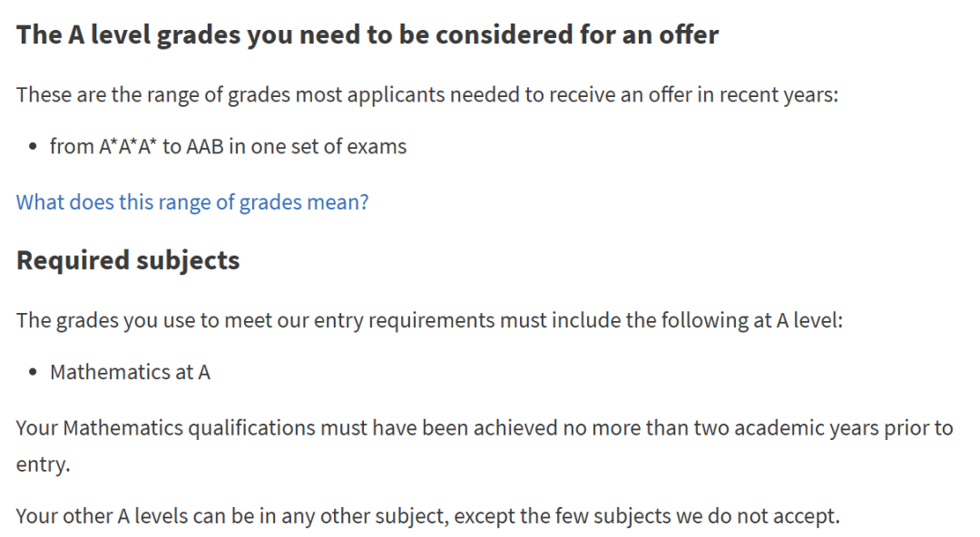Click the sentence starting 'Your other A levels'
The image size is (980, 537).
pos(427,516)
